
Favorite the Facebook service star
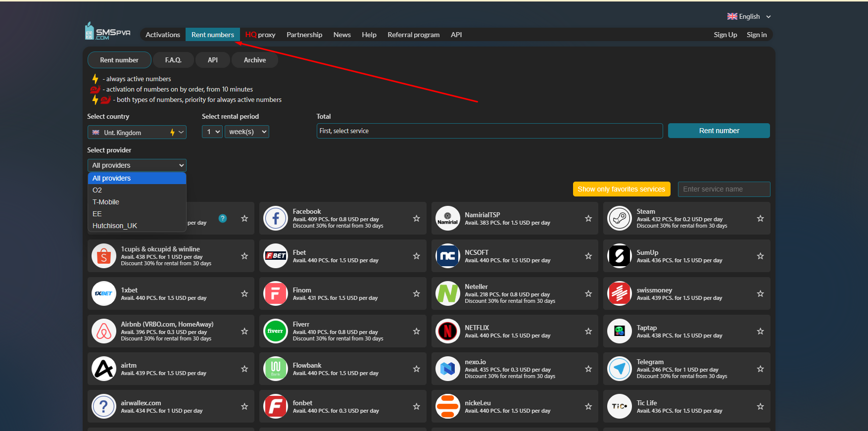tap(417, 218)
